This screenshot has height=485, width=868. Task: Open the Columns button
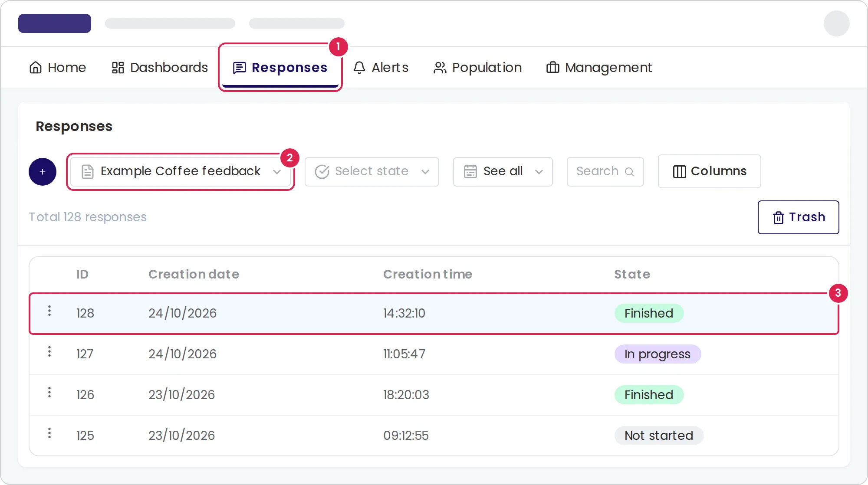coord(710,171)
